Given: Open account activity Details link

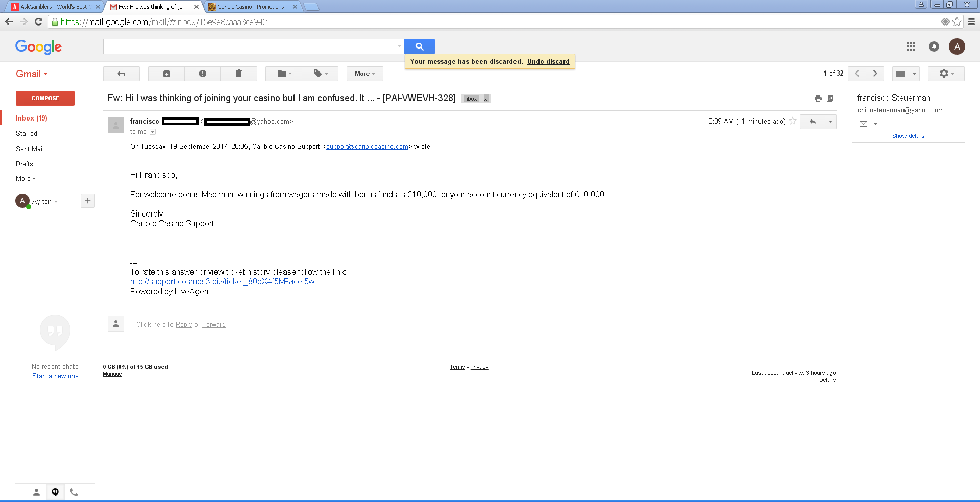Looking at the screenshot, I should pyautogui.click(x=827, y=380).
